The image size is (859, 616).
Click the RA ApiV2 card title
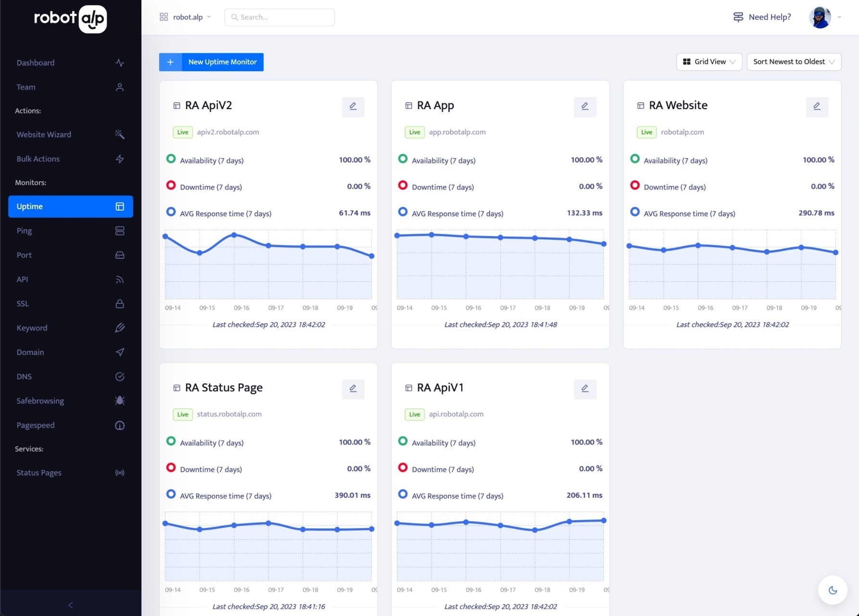click(209, 105)
